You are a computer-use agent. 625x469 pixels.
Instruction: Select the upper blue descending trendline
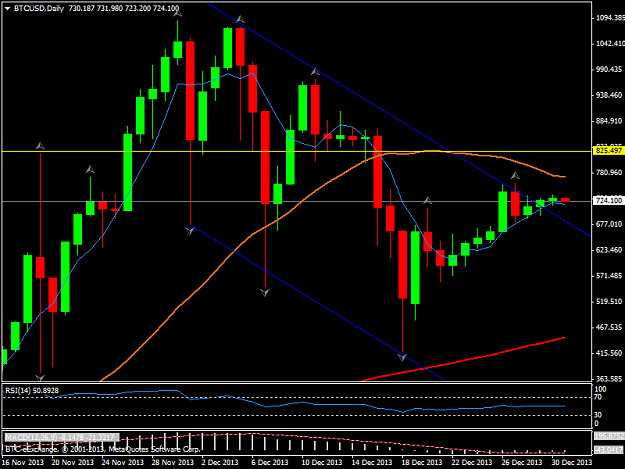click(399, 120)
